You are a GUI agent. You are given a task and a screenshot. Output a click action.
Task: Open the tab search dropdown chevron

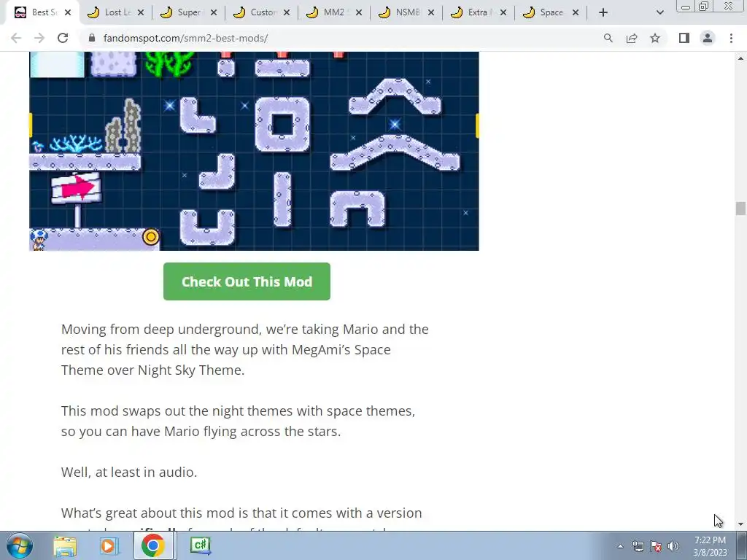pyautogui.click(x=659, y=12)
